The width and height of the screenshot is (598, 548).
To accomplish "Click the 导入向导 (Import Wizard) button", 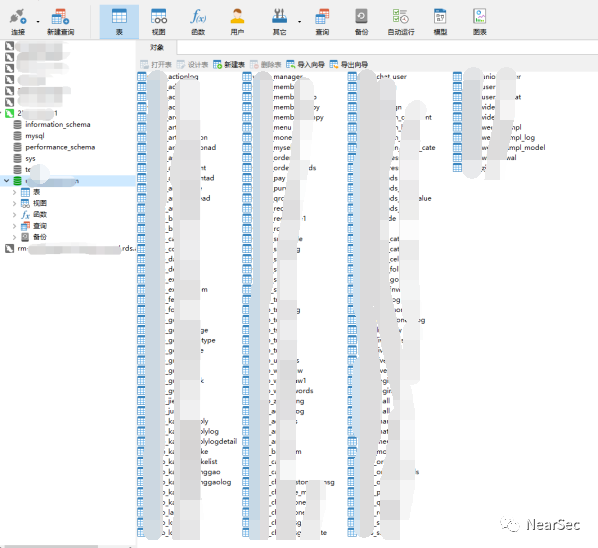I will pyautogui.click(x=305, y=64).
